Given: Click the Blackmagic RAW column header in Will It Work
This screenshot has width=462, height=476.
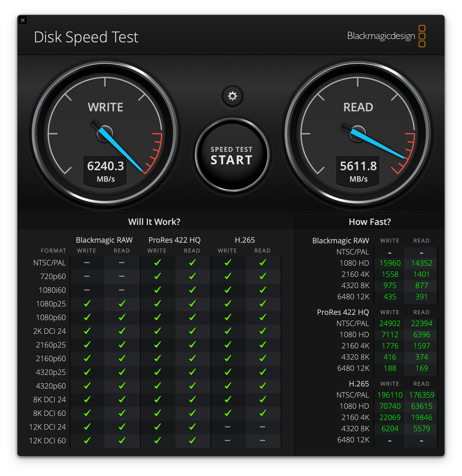Looking at the screenshot, I should pos(104,240).
